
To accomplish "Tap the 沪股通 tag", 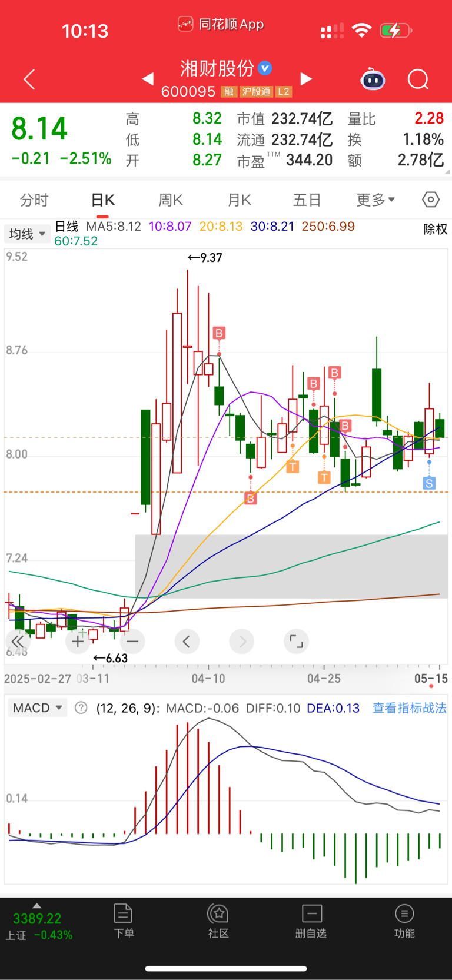I will click(x=257, y=92).
